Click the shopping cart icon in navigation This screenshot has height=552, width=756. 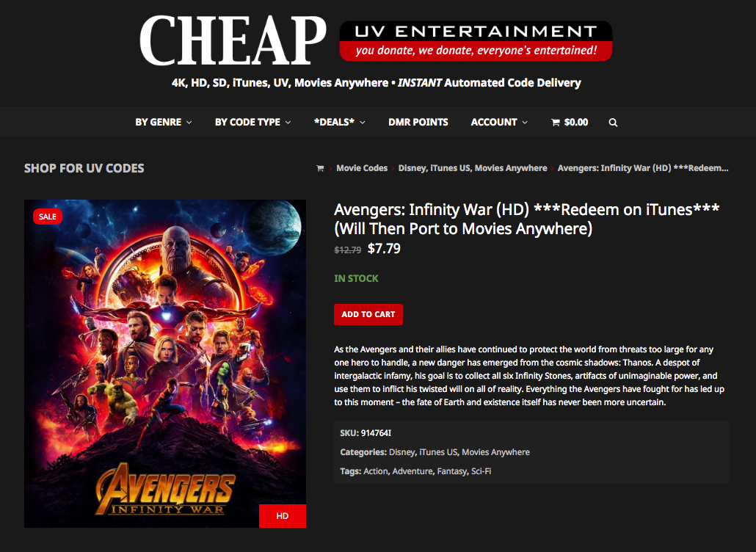pos(556,123)
